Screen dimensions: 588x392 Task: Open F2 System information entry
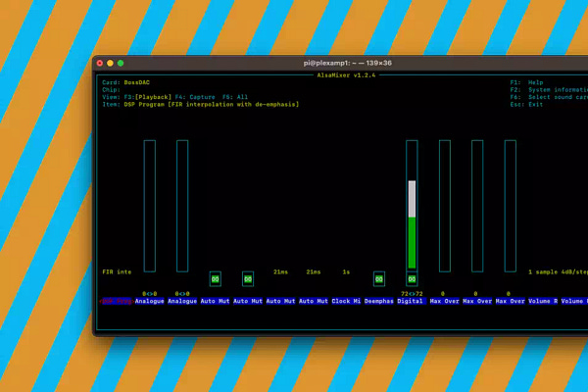tap(549, 90)
